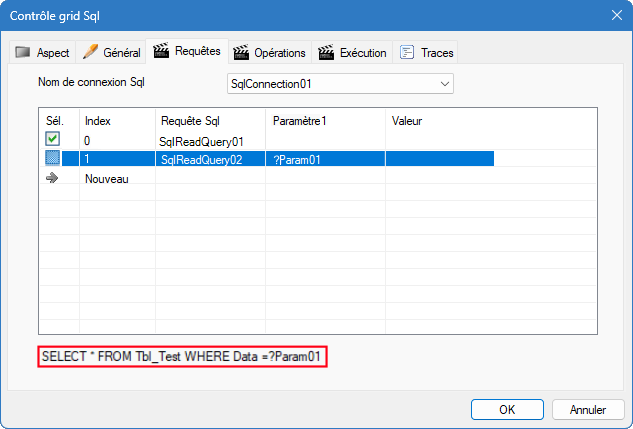Click the arrow icon in Nouveau row
633x429 pixels.
[x=53, y=178]
